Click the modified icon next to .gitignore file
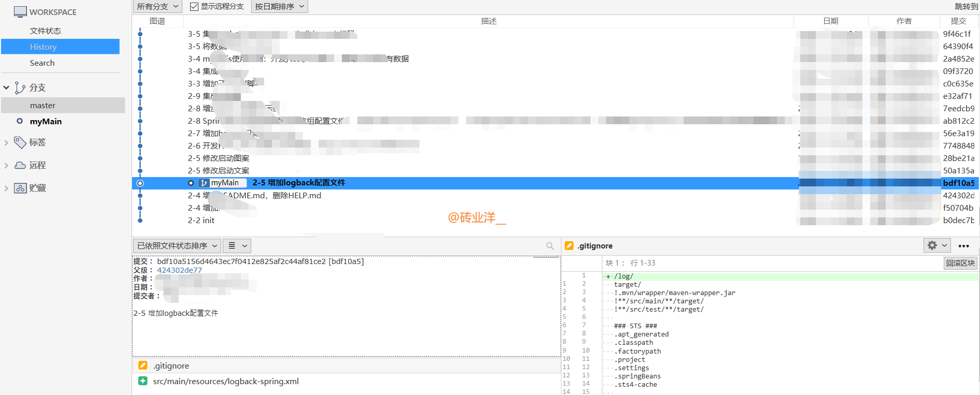 tap(143, 365)
